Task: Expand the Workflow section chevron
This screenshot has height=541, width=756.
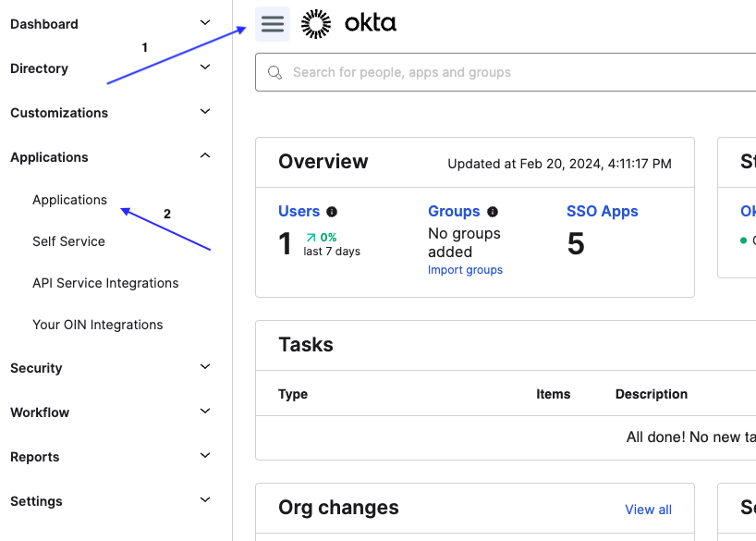Action: pyautogui.click(x=205, y=412)
